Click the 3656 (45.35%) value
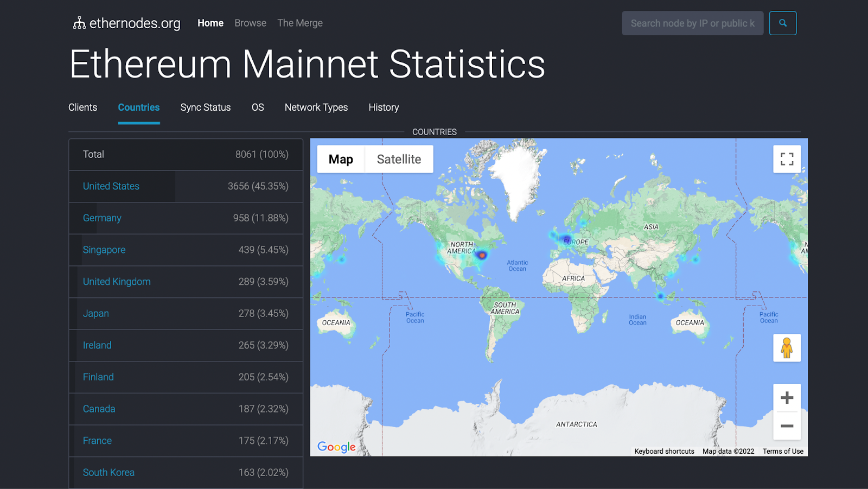Image resolution: width=868 pixels, height=489 pixels. point(258,186)
